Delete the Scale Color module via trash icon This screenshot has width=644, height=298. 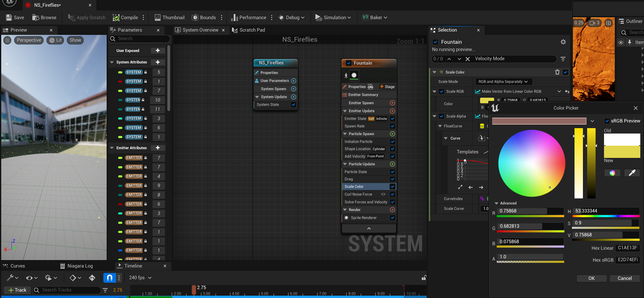click(x=557, y=72)
